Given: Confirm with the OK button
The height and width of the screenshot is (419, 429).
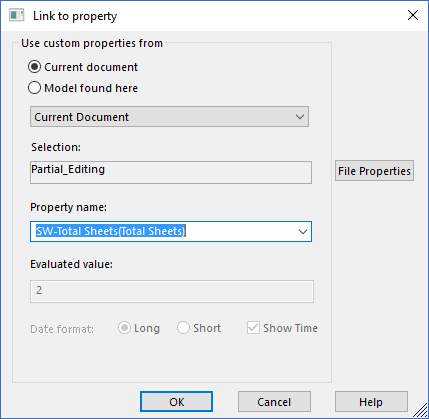Looking at the screenshot, I should pyautogui.click(x=176, y=402).
